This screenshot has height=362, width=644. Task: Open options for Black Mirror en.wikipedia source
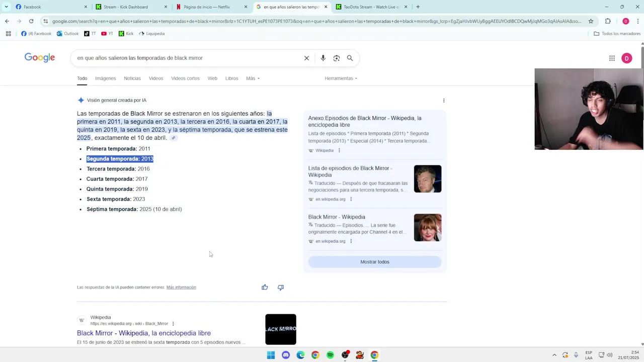pyautogui.click(x=351, y=241)
